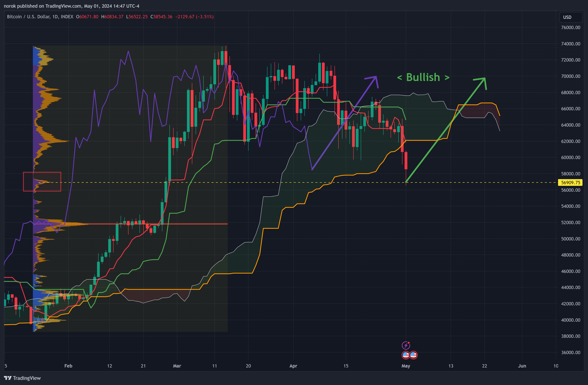
Task: Click the 72000.00 price axis label
Action: click(x=570, y=60)
